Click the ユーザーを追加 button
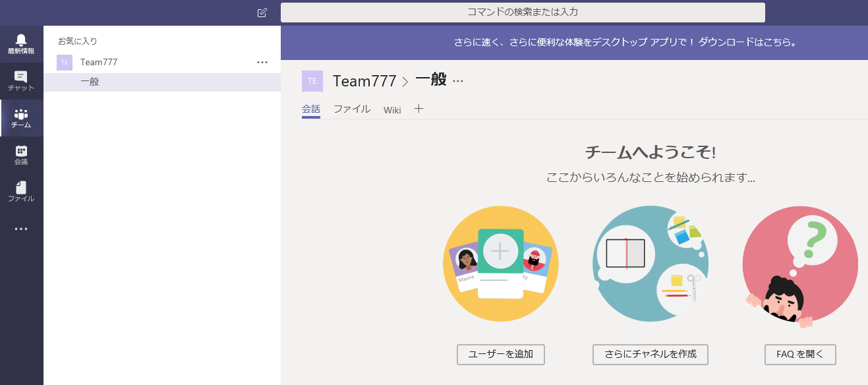Screen dimensions: 868x385 500,354
